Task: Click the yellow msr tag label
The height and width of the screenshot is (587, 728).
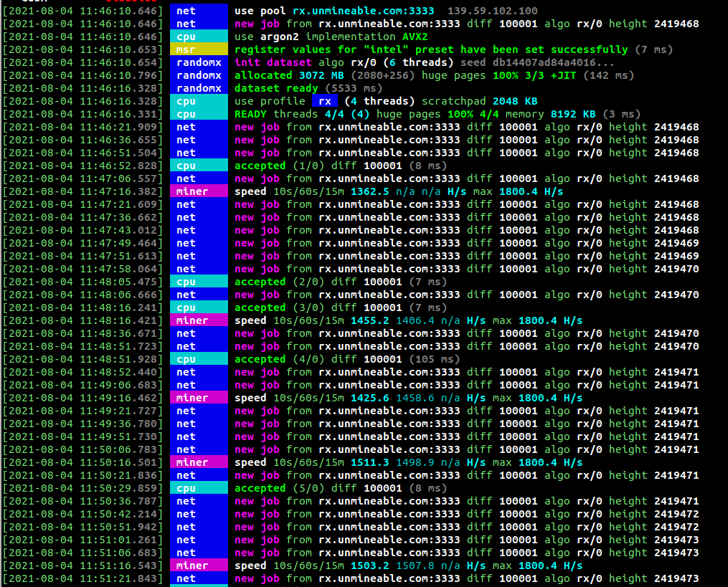Action: 199,49
